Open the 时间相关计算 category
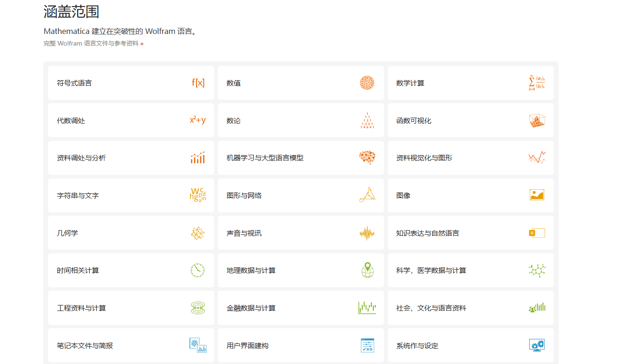 tap(131, 270)
